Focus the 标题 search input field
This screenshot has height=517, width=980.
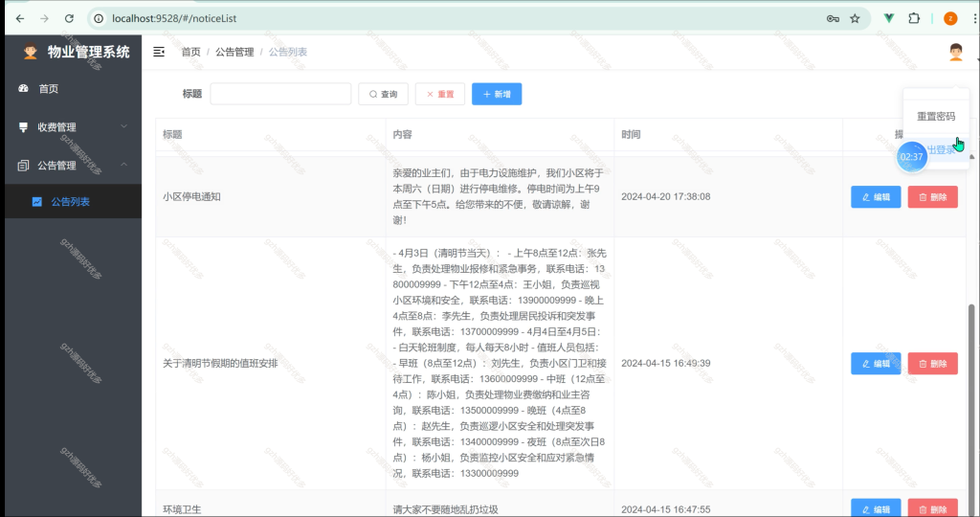point(280,94)
